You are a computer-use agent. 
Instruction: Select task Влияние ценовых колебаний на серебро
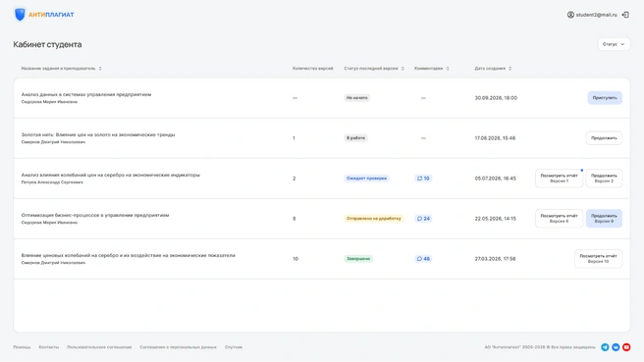[129, 255]
